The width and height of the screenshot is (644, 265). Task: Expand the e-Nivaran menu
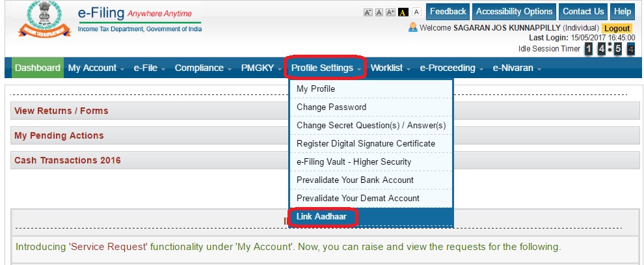[x=517, y=68]
